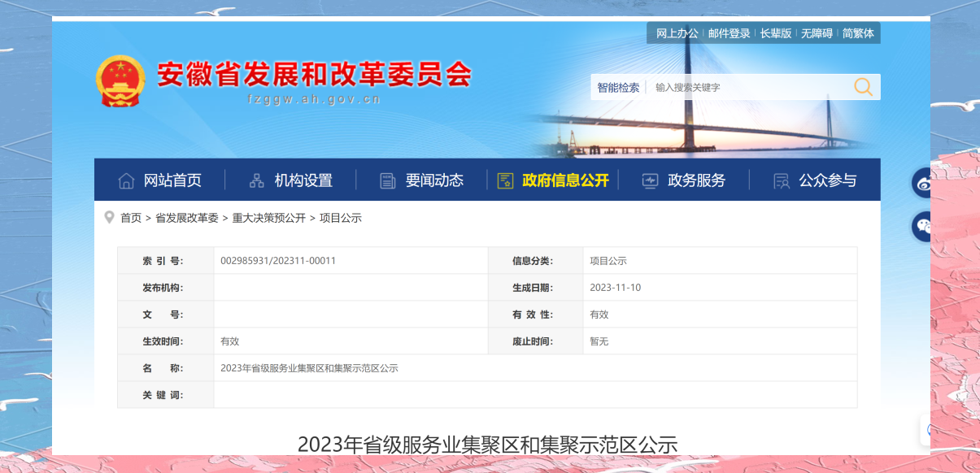Toggle 简繁体 character conversion

[858, 33]
